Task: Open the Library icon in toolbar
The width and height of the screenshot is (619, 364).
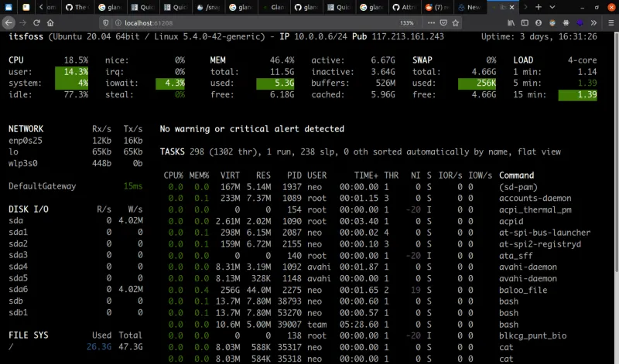Action: tap(510, 23)
